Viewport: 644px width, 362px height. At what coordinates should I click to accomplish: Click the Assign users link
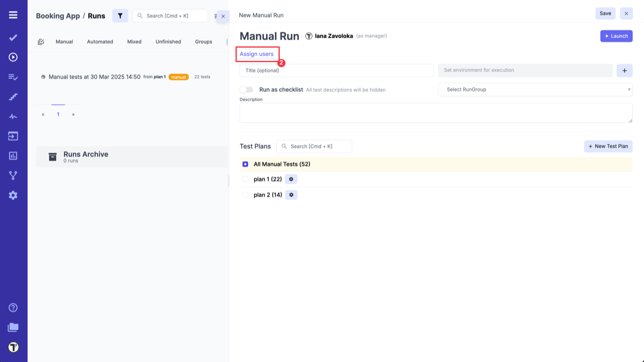257,54
